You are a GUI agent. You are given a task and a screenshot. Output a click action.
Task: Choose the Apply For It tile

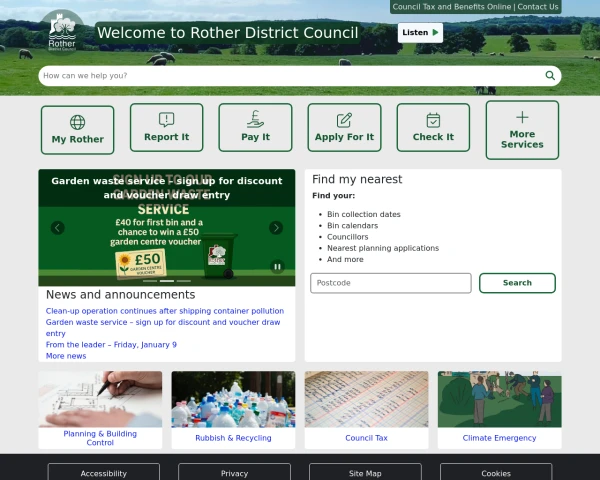(x=344, y=128)
